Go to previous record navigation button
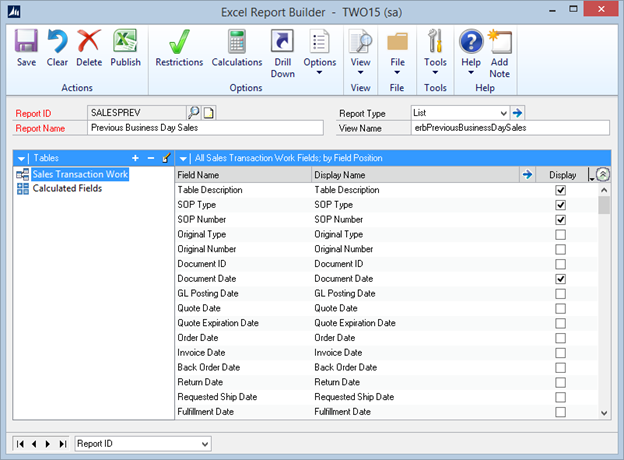Viewport: 624px width, 460px height. tap(34, 444)
